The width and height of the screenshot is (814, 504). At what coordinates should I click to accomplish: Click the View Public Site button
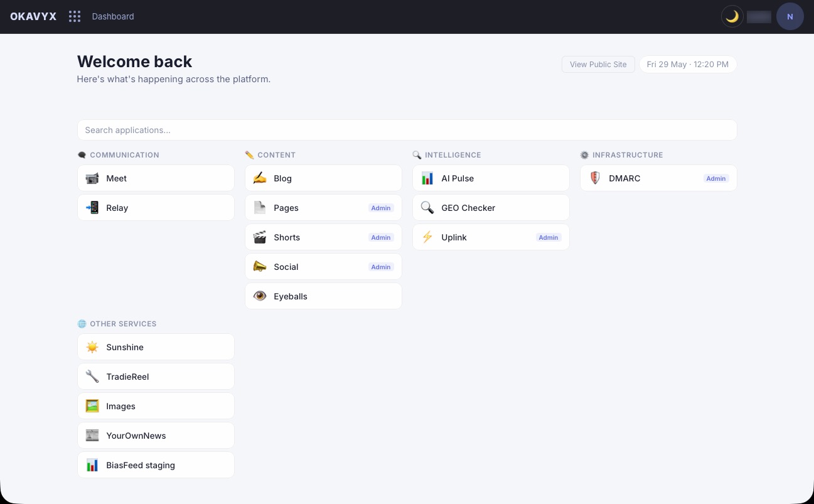coord(598,64)
